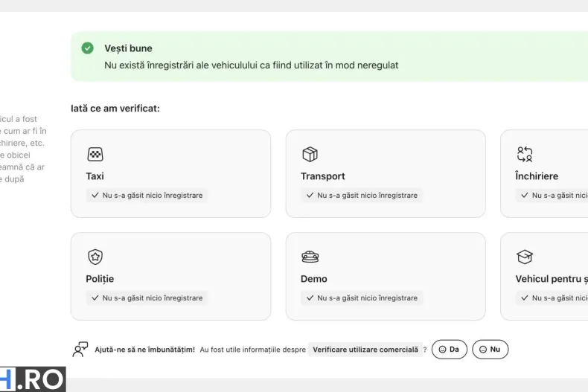Answer Nu to the feedback question
This screenshot has width=588, height=392.
(x=490, y=350)
